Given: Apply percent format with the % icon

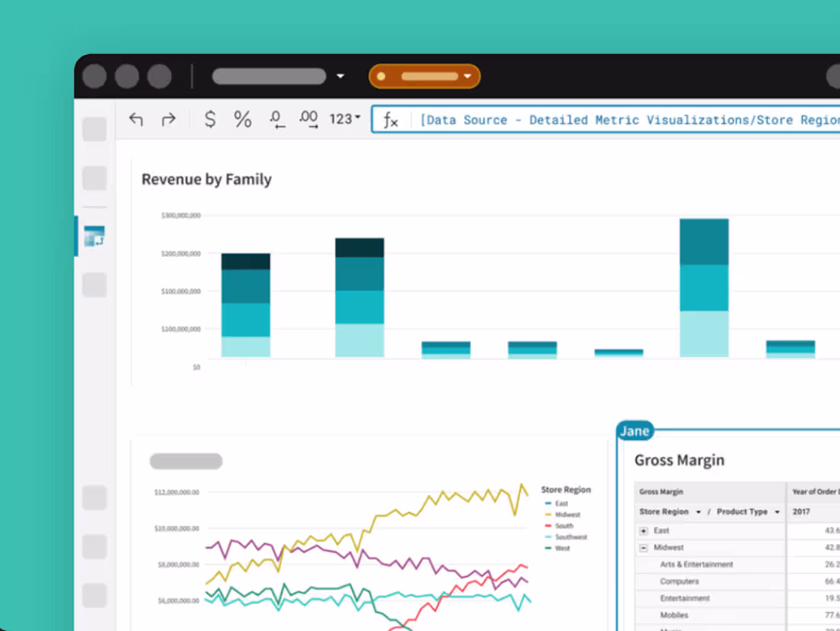Looking at the screenshot, I should 243,119.
